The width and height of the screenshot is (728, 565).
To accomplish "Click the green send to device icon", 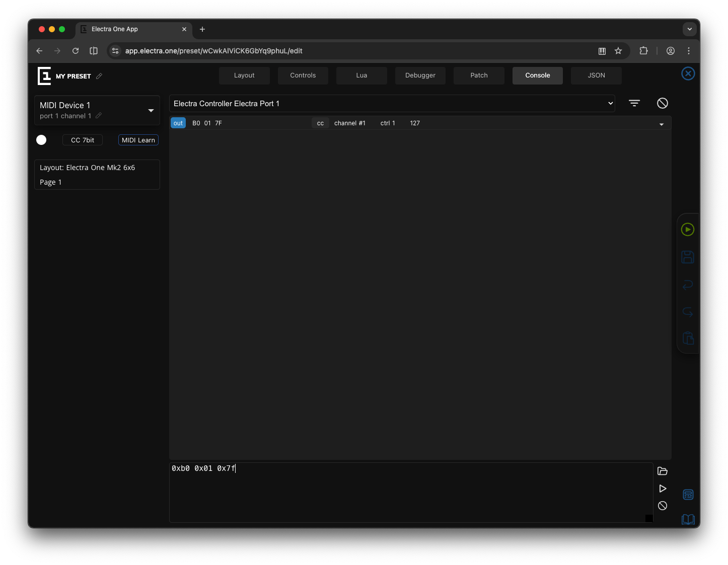I will click(687, 229).
